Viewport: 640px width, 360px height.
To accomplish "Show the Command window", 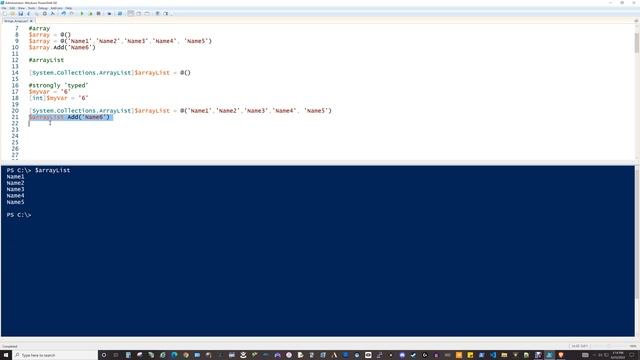I will click(157, 13).
